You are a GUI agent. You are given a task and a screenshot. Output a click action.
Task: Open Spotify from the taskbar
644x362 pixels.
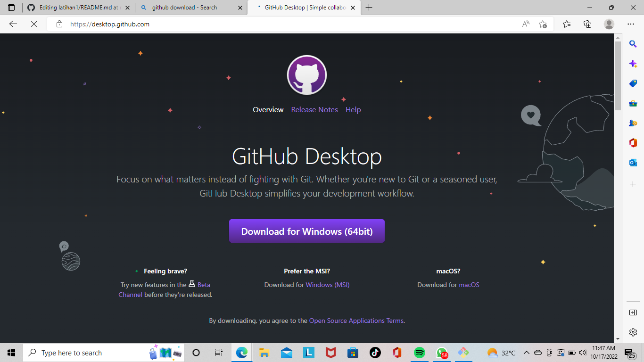click(419, 353)
